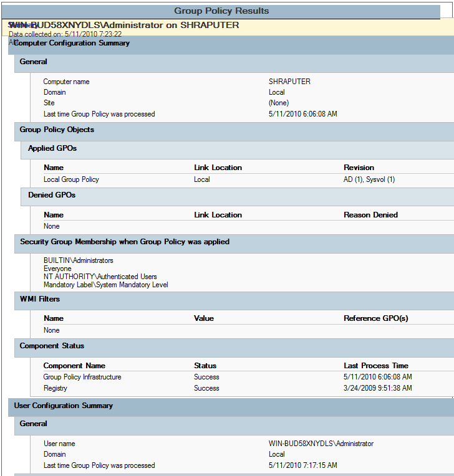
Task: Select NT AUTHORITY\Authenticated Users entry
Action: coord(100,277)
